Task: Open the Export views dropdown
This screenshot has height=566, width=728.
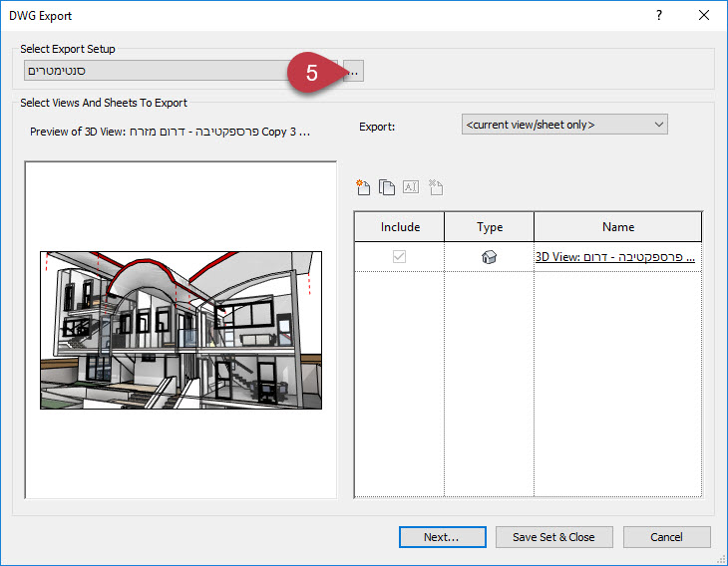Action: (x=564, y=125)
